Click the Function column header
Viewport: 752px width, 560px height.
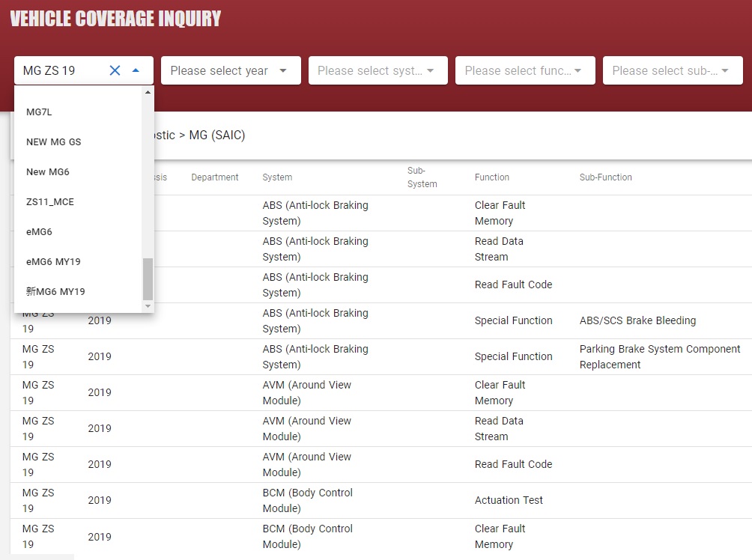click(x=491, y=177)
